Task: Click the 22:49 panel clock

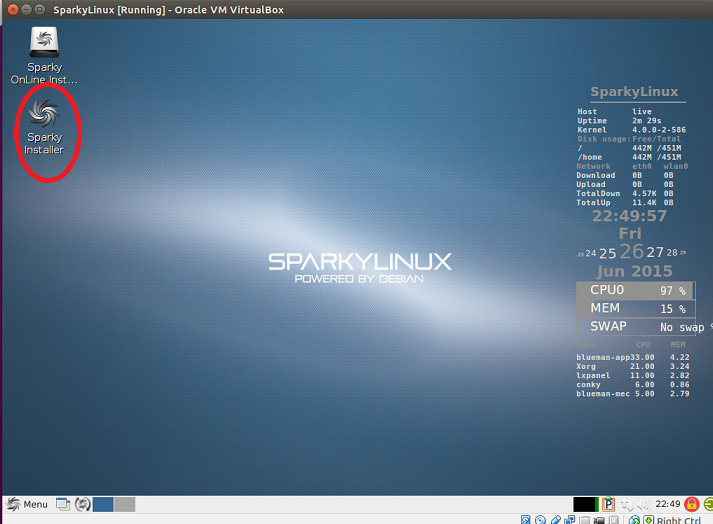Action: tap(668, 504)
